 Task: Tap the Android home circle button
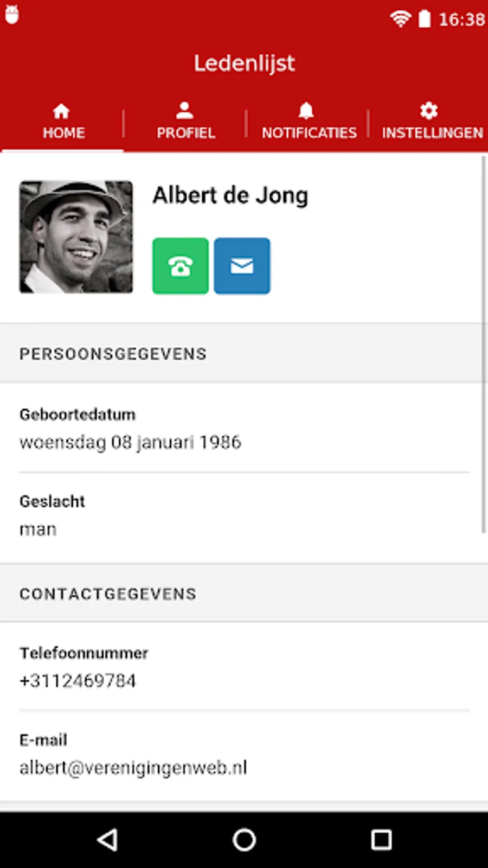point(244,840)
